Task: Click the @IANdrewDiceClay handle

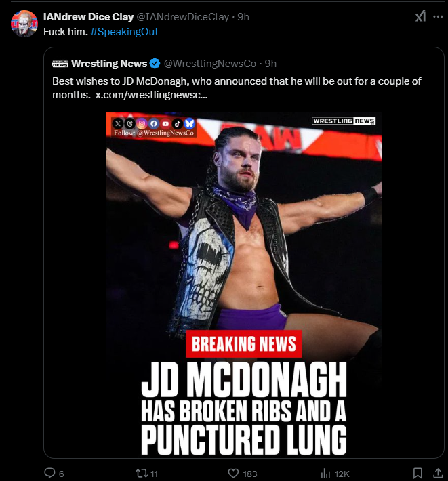Action: pyautogui.click(x=184, y=17)
